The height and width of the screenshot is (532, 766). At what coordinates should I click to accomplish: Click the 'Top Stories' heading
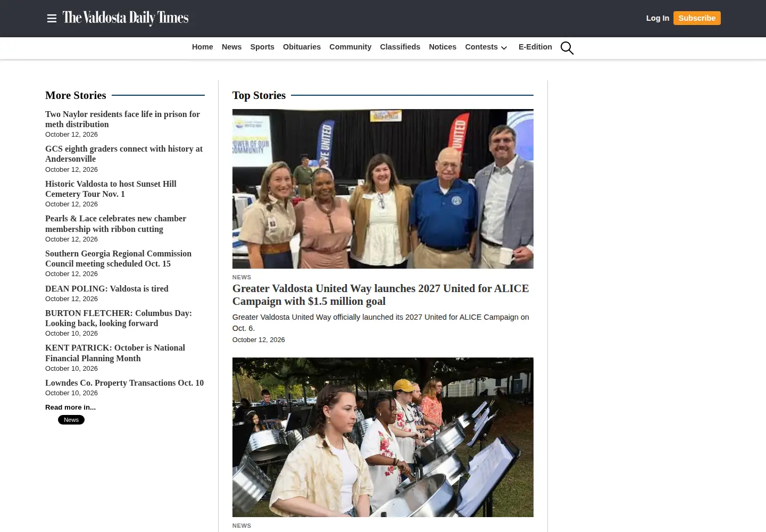[259, 95]
